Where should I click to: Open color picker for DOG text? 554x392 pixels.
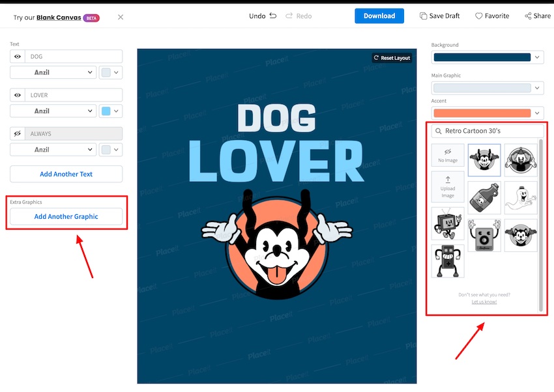111,72
